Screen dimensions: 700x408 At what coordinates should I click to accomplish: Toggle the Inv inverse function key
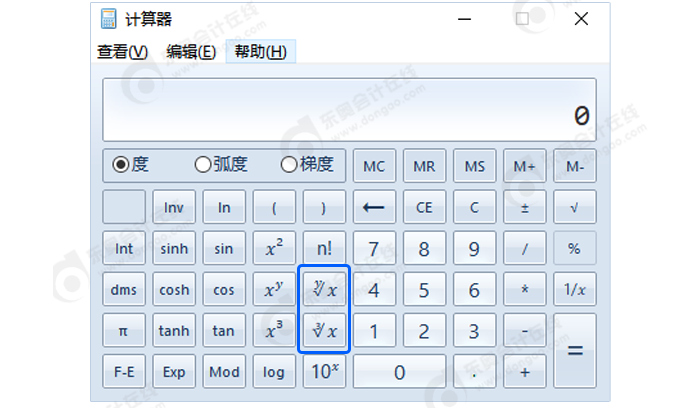pyautogui.click(x=174, y=208)
